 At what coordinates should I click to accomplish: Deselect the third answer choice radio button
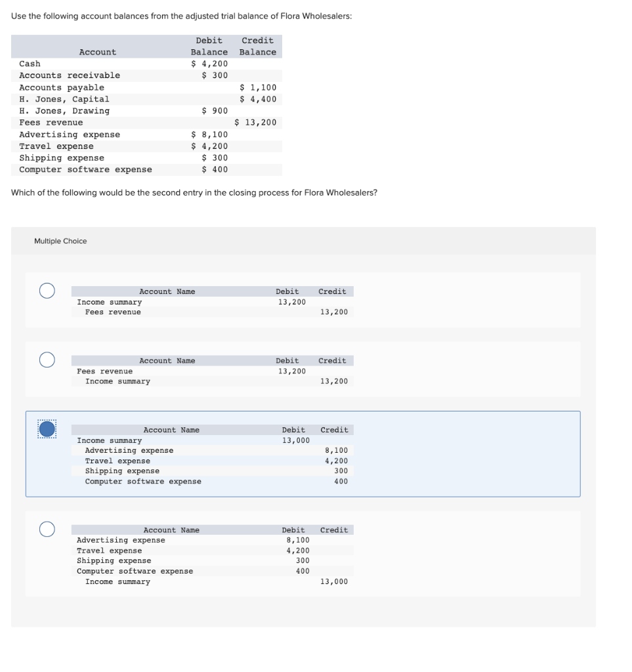click(x=47, y=429)
